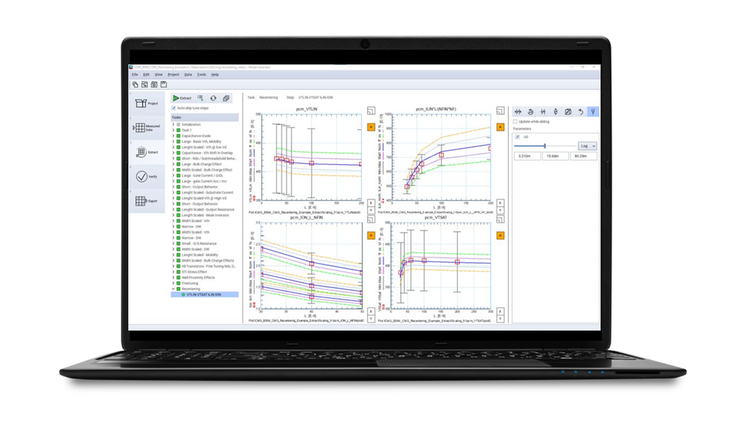The width and height of the screenshot is (750, 422).
Task: Click X axis button of pcm_ILIN plot
Action: [500, 203]
